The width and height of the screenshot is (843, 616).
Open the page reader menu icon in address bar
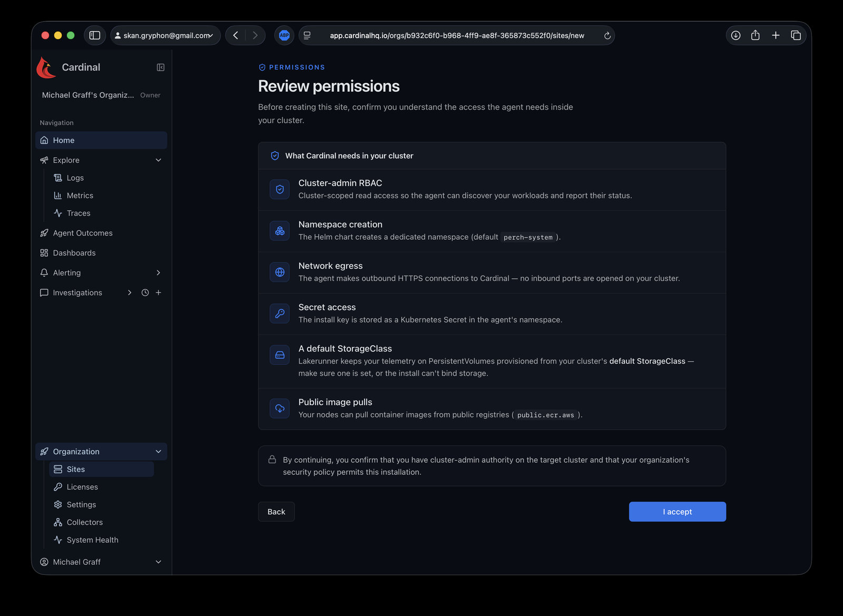[307, 35]
